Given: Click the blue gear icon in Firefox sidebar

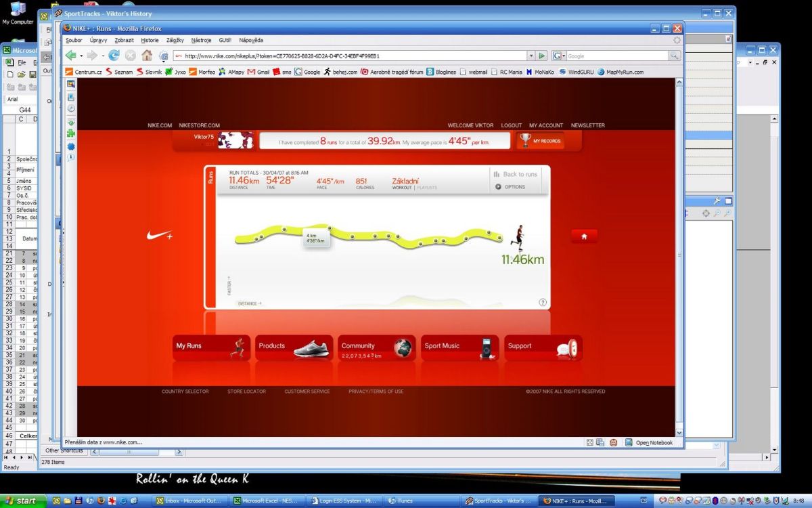Looking at the screenshot, I should (x=71, y=146).
